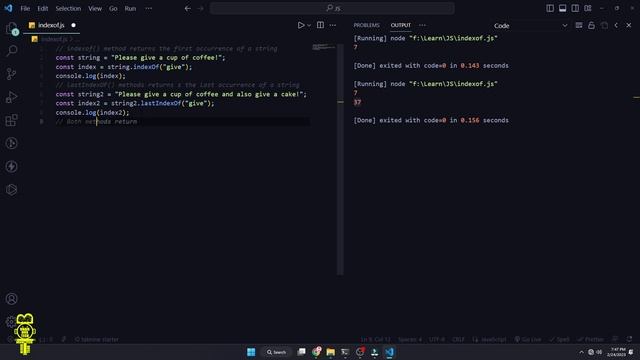Image resolution: width=640 pixels, height=360 pixels.
Task: Open the Search view in activity bar
Action: point(12,51)
